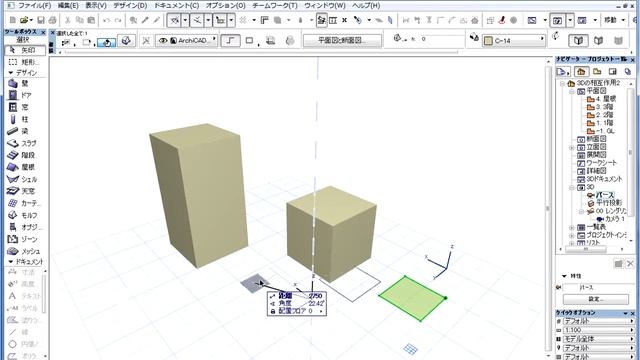Toggle the highlighted rotated-shape geometry button
The height and width of the screenshot is (360, 640).
(x=107, y=42)
